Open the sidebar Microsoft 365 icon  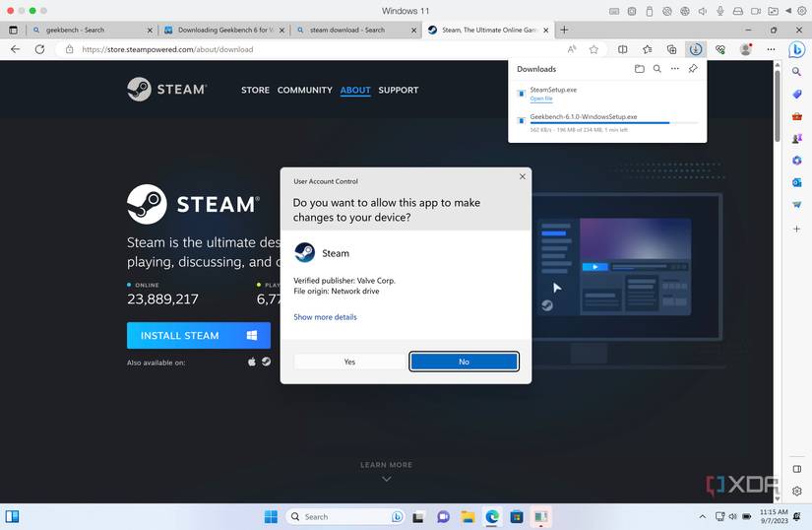pyautogui.click(x=796, y=161)
